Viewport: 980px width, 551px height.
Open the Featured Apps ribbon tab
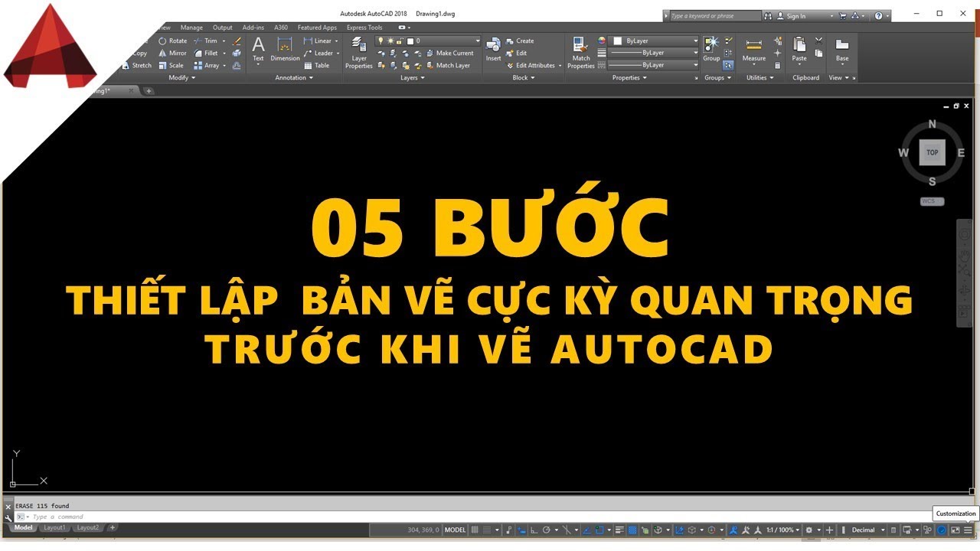pos(317,28)
